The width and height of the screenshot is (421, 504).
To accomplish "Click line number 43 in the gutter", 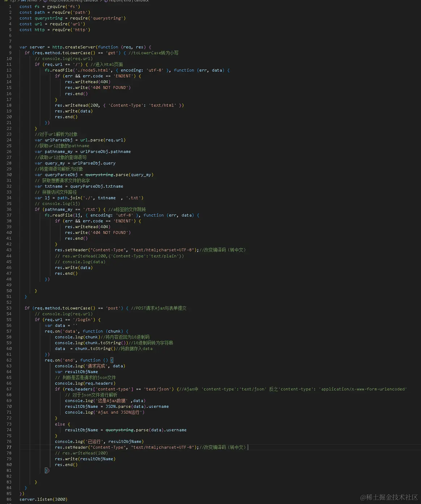I will coord(9,250).
